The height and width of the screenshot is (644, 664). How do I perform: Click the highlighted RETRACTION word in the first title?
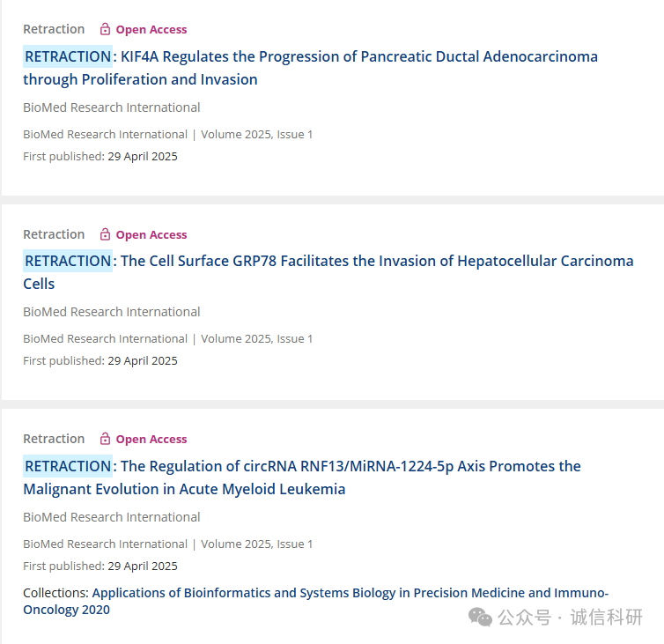coord(68,56)
